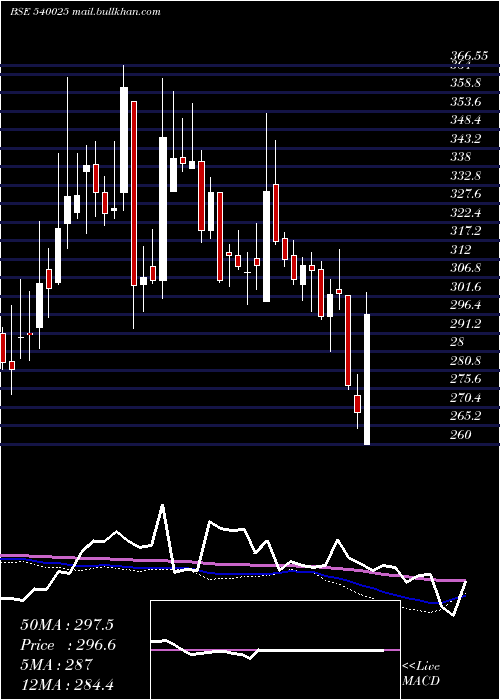Click the 332.8 price axis label
The width and height of the screenshot is (500, 700).
click(x=465, y=176)
